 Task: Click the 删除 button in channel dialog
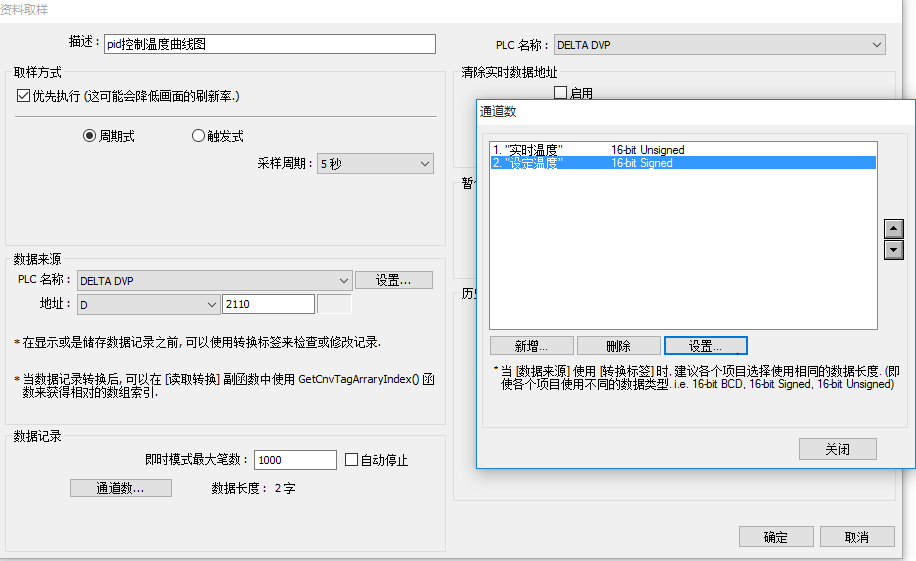click(618, 345)
